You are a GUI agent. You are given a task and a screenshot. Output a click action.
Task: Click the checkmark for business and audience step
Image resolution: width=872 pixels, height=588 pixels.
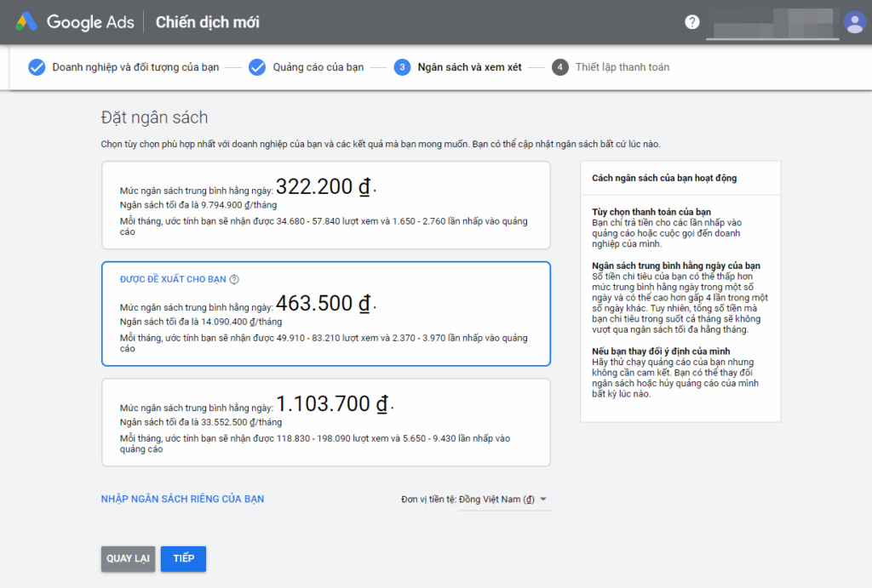[x=37, y=67]
